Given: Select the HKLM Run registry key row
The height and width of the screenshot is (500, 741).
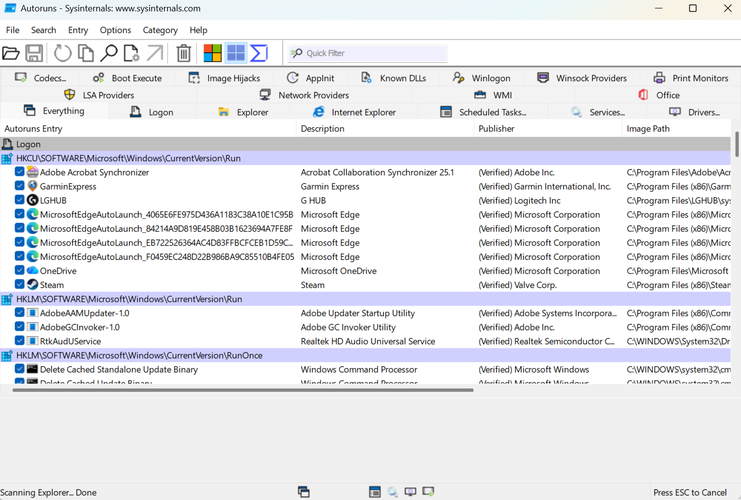Looking at the screenshot, I should click(130, 299).
